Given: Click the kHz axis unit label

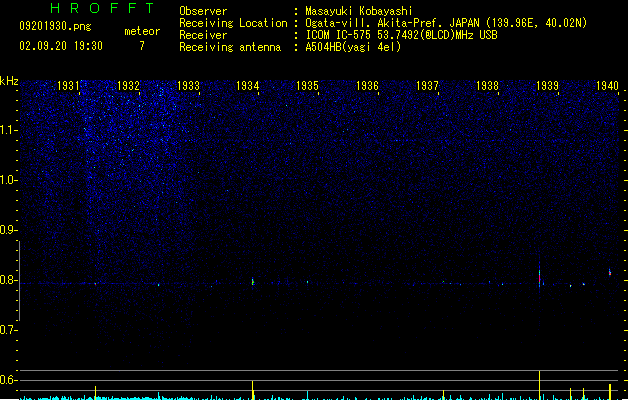Looking at the screenshot, I should click(x=9, y=81).
